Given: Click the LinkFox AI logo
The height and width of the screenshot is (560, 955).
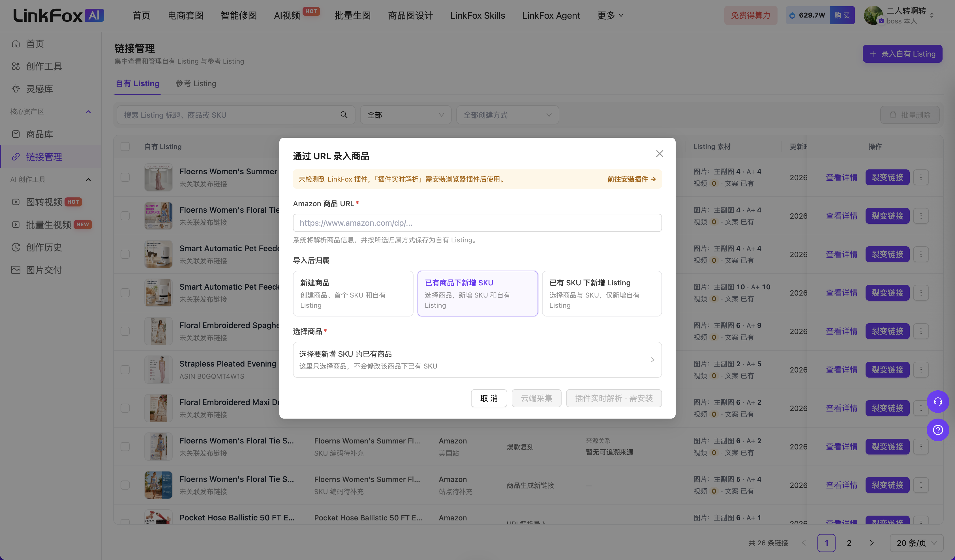Looking at the screenshot, I should tap(59, 16).
